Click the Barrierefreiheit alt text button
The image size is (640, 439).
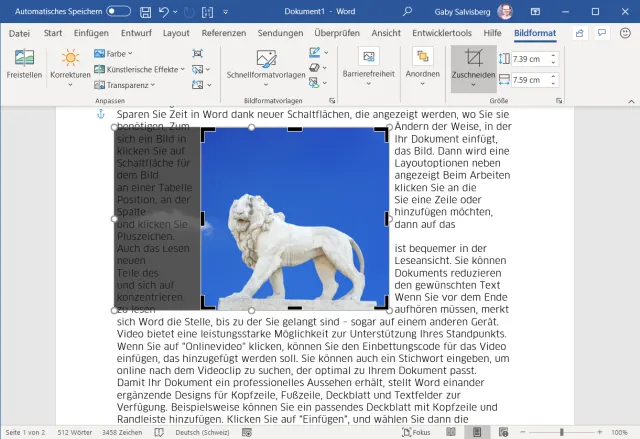click(x=369, y=65)
